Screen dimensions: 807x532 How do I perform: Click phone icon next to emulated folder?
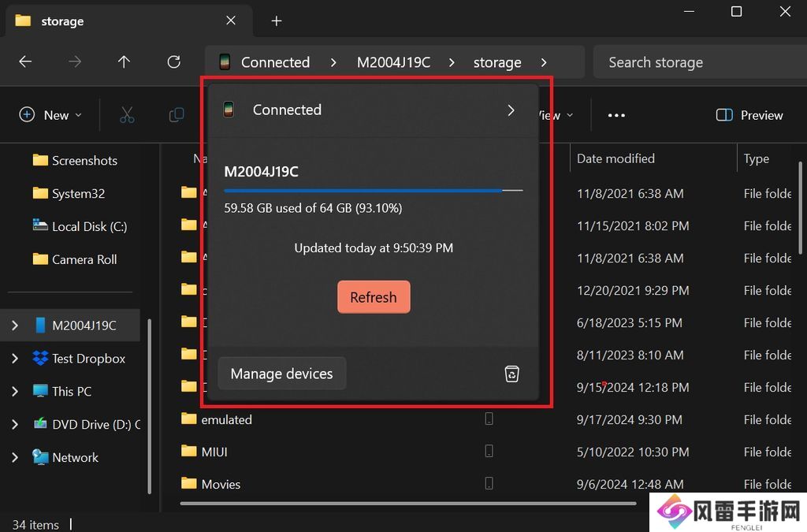point(489,419)
